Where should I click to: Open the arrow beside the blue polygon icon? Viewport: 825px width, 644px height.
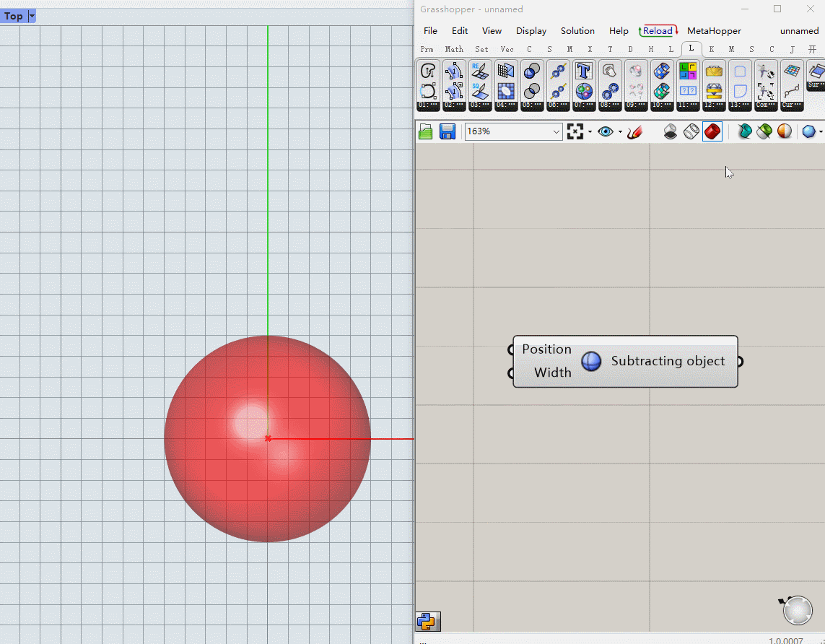[x=821, y=131]
